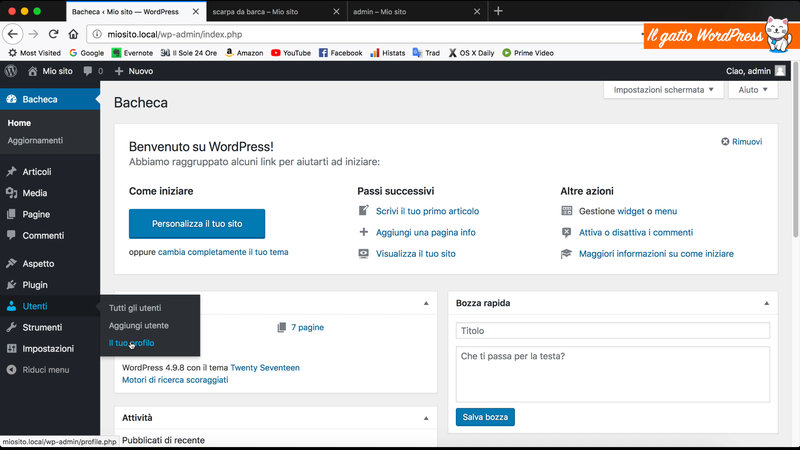Open the comments bubble in admin bar
Image resolution: width=800 pixels, height=450 pixels.
point(93,71)
